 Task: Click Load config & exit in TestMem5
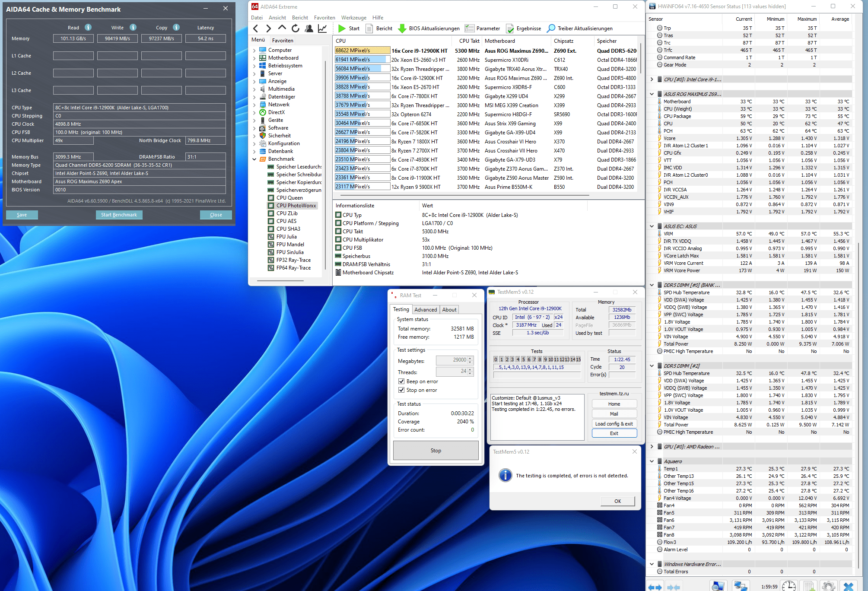click(614, 424)
